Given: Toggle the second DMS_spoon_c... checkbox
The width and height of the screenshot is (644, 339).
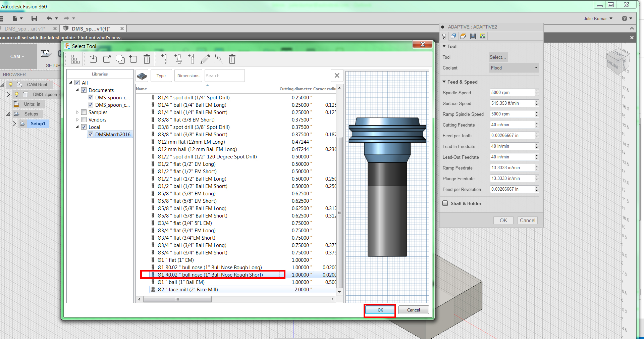Looking at the screenshot, I should click(91, 105).
